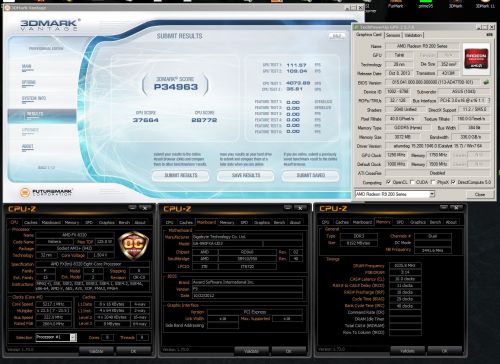Open About in 3DMark sidebar
This screenshot has height=364, width=500.
(28, 147)
